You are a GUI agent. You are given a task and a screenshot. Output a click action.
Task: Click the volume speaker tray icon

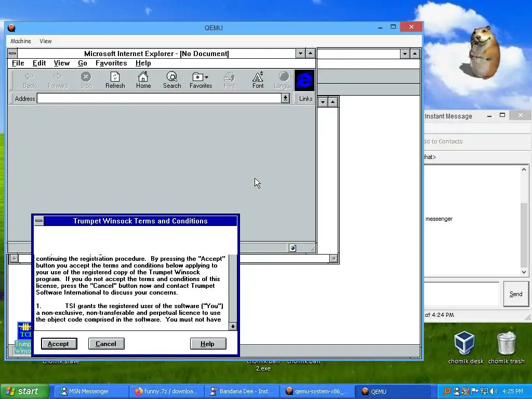494,391
